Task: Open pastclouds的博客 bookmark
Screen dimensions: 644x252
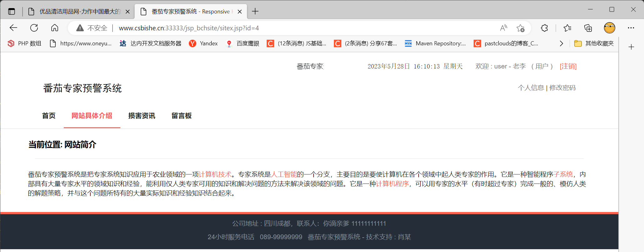Action: pyautogui.click(x=506, y=43)
